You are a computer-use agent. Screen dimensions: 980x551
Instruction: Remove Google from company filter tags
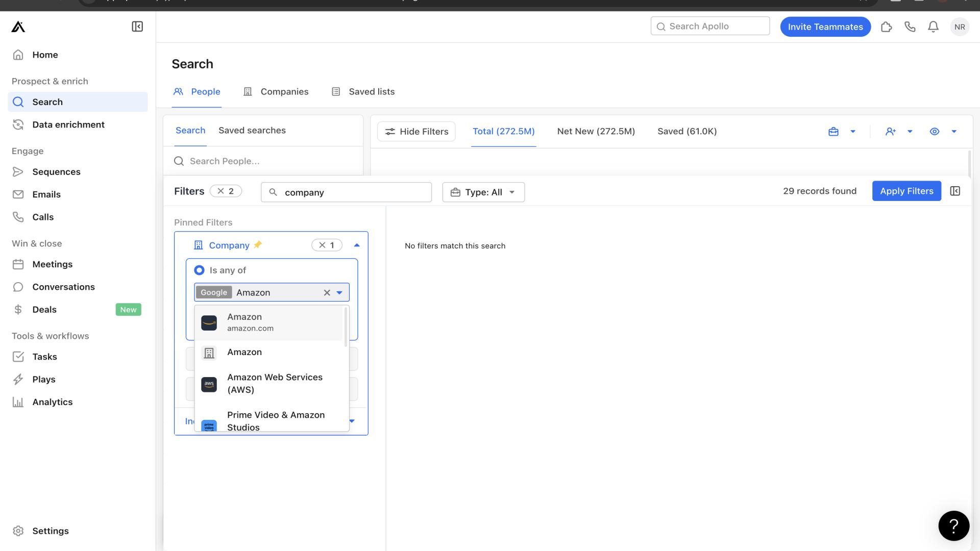[x=214, y=292]
